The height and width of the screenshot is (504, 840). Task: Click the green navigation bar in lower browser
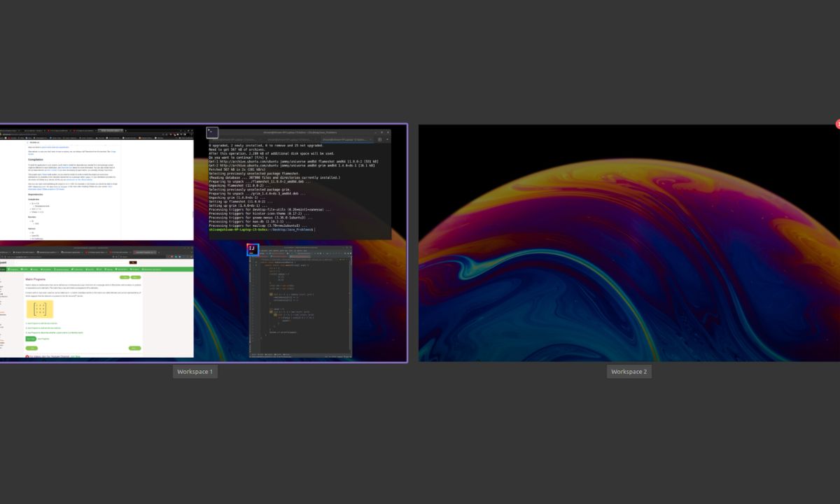pyautogui.click(x=97, y=269)
